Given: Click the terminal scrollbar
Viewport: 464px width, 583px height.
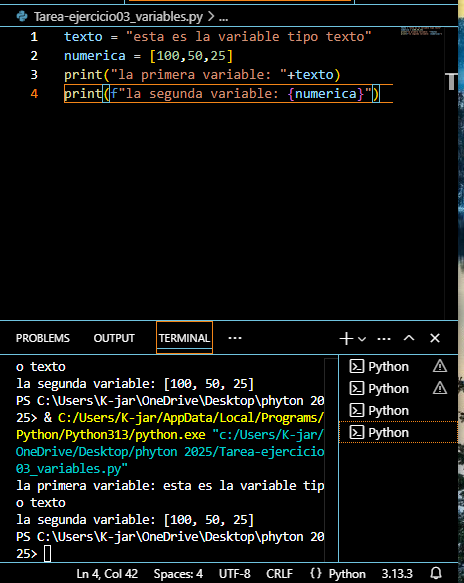Looking at the screenshot, I should 331,459.
